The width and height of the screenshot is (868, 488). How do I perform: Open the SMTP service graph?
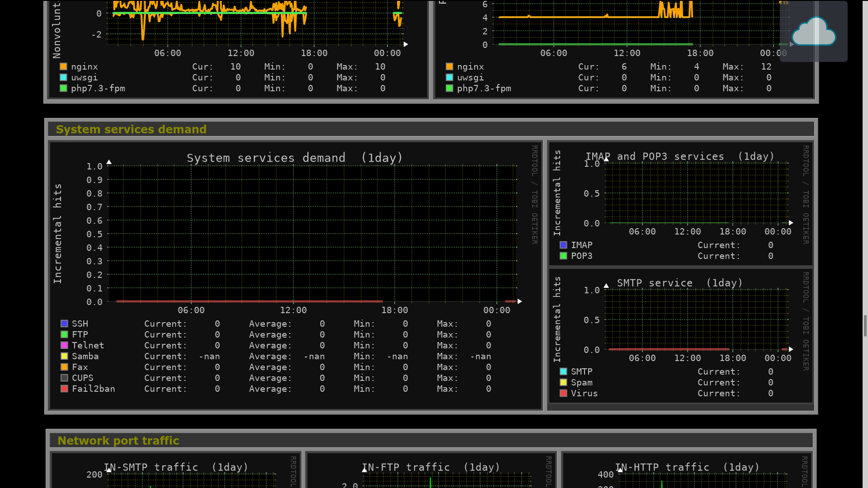pyautogui.click(x=696, y=319)
